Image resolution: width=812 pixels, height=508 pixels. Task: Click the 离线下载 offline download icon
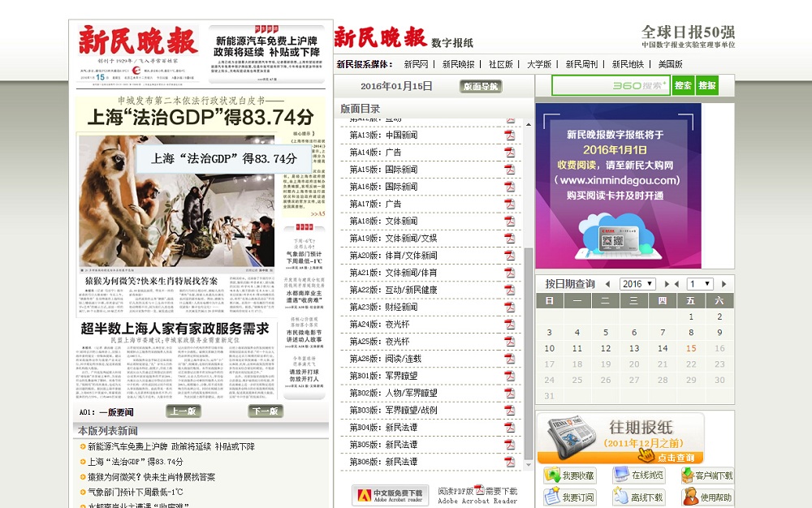pyautogui.click(x=638, y=497)
